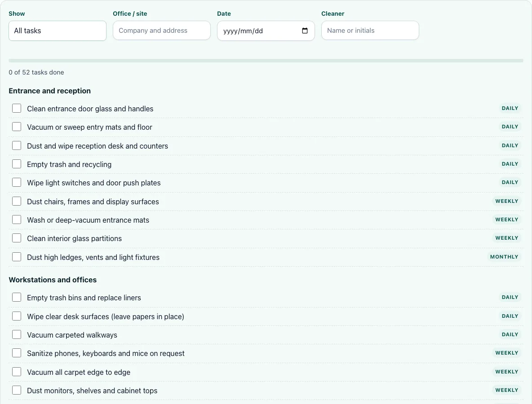Click the 'Show' field label
Screen dimensions: 532x404
[x=17, y=13]
